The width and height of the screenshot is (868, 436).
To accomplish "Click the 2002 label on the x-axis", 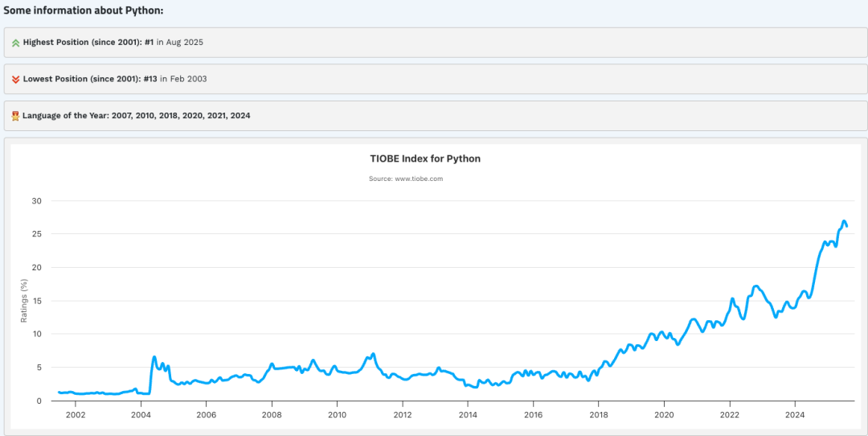I will click(76, 415).
